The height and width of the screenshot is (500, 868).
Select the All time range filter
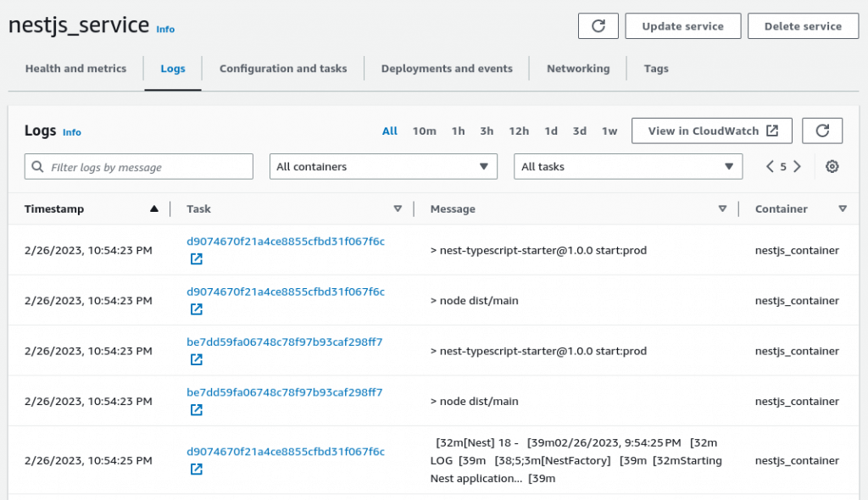tap(389, 131)
